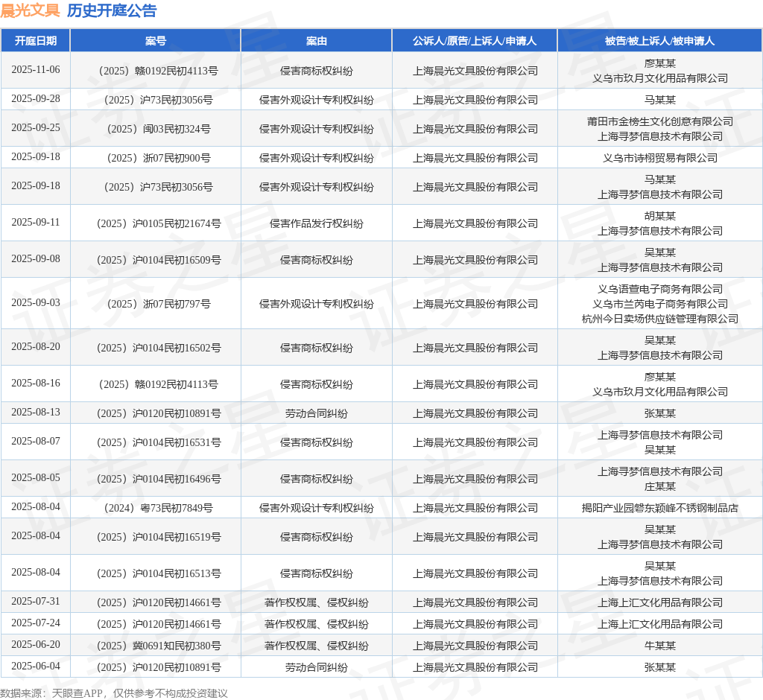This screenshot has width=763, height=700.
Task: Click case number (2025)沪0105民初21674号
Action: (x=159, y=223)
